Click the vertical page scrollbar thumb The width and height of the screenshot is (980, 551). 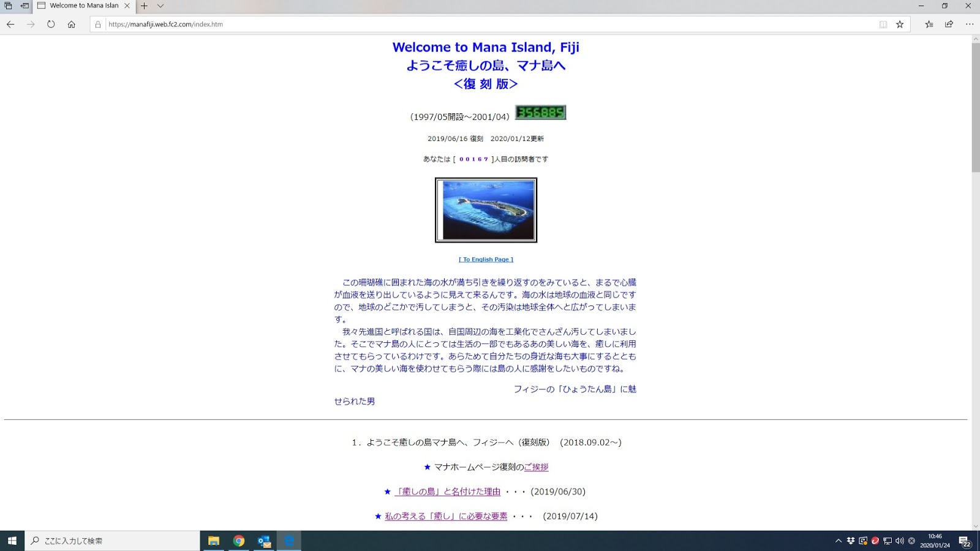pyautogui.click(x=976, y=107)
